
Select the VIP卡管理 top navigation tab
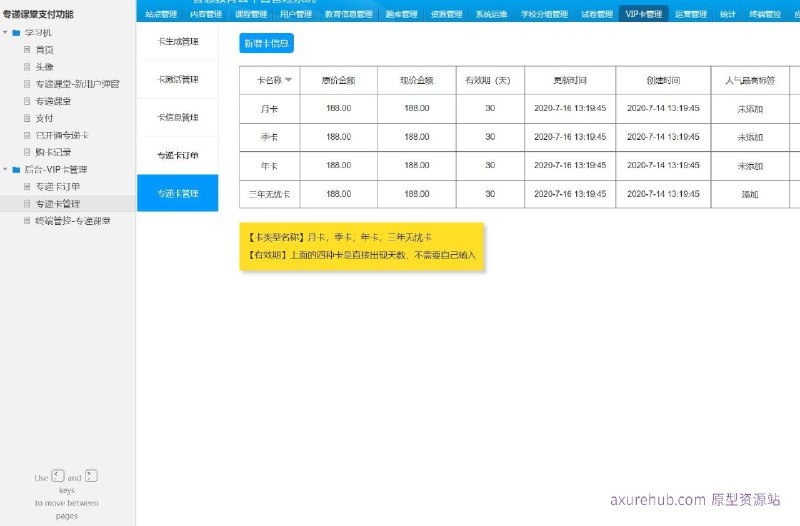(643, 14)
